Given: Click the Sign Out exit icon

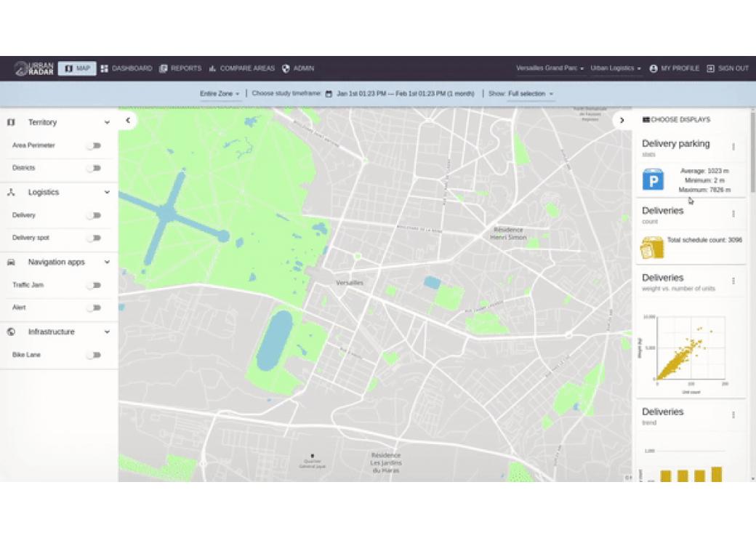Looking at the screenshot, I should coord(710,68).
